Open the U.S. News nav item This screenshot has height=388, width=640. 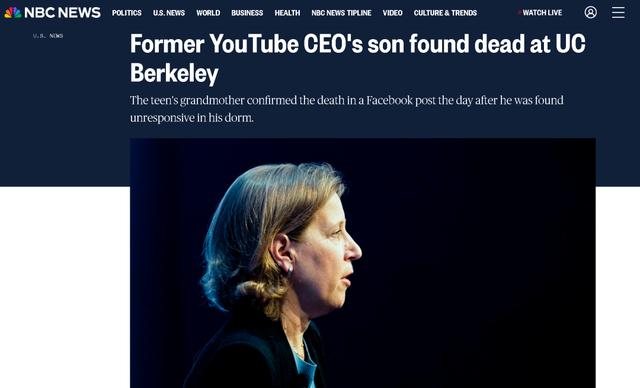point(169,13)
